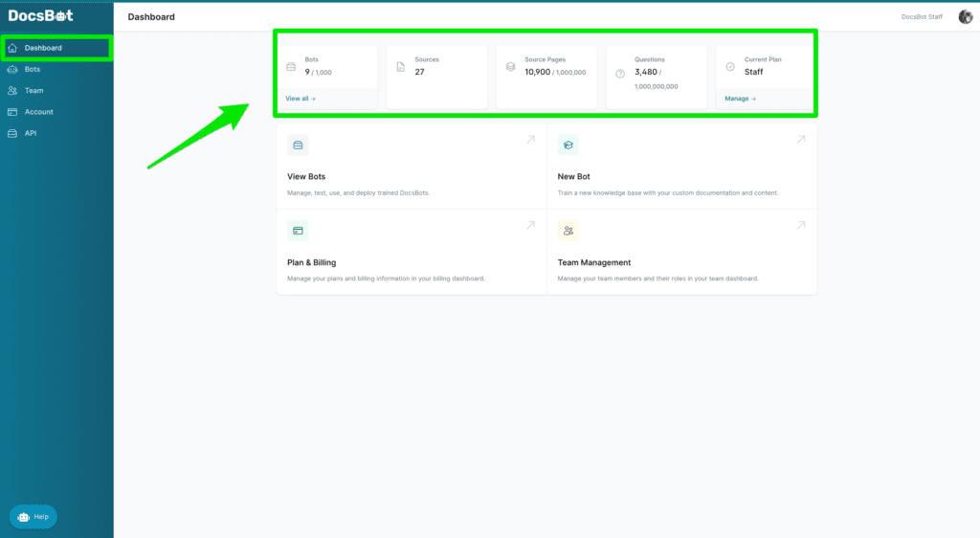Open Dashboard from the sidebar
Viewport: 980px width, 538px height.
pos(43,48)
